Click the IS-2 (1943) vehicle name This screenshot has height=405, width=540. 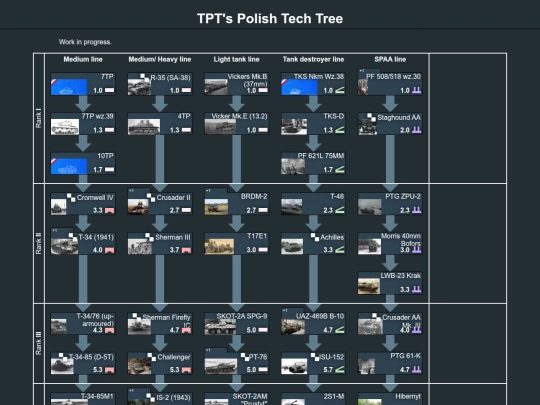(x=173, y=398)
